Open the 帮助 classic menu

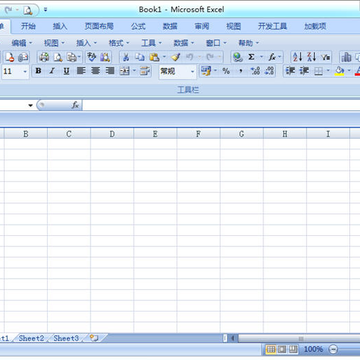click(x=249, y=43)
